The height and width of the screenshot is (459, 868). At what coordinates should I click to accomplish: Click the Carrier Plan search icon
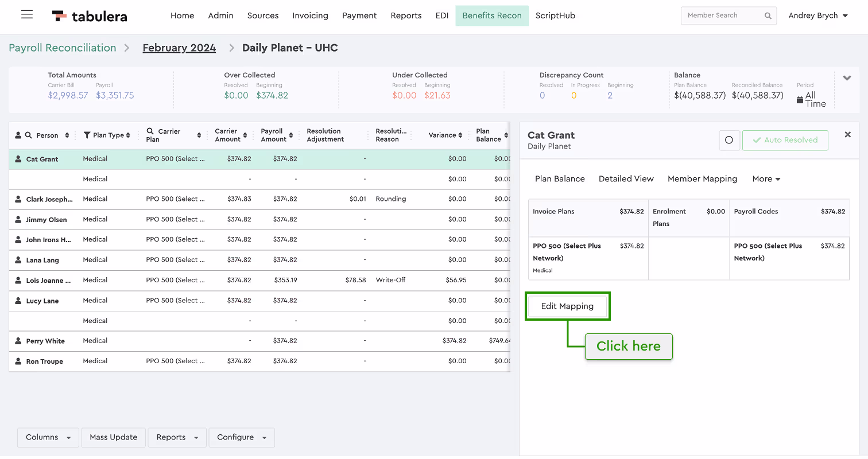click(150, 131)
